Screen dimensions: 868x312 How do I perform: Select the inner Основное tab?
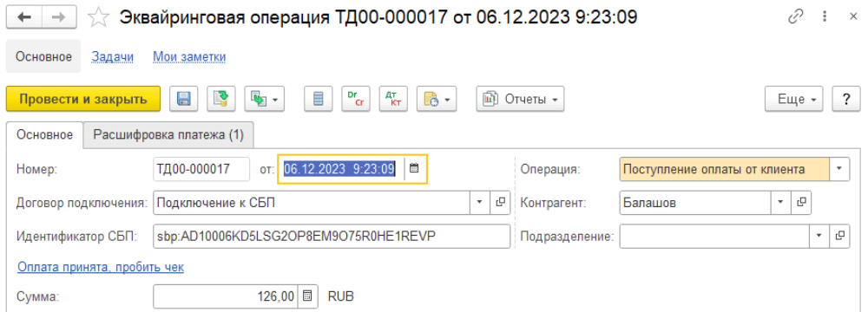(44, 135)
